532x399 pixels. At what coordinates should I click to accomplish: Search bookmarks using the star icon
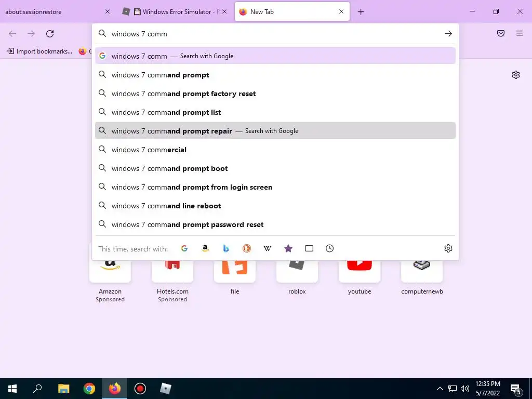click(x=288, y=248)
